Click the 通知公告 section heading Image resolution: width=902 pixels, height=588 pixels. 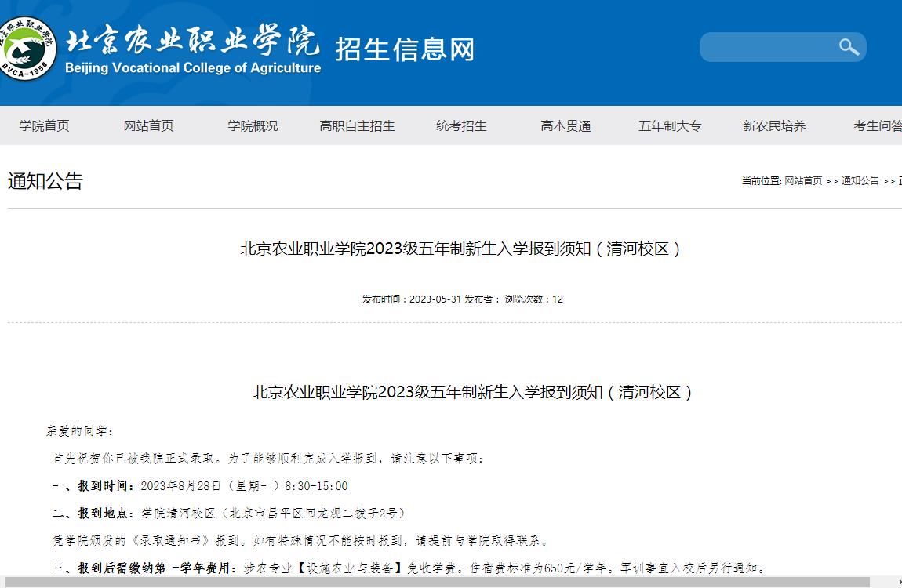(x=45, y=181)
